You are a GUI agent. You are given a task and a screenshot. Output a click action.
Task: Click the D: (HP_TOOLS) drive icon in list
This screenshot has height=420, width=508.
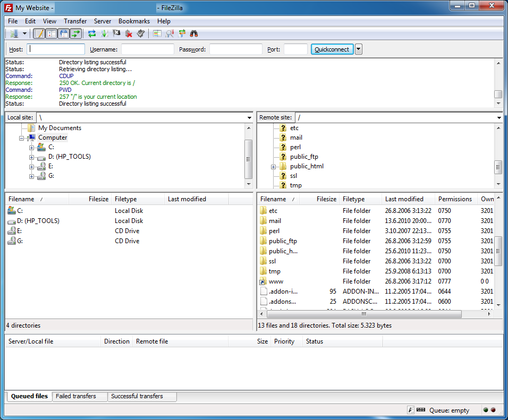(x=12, y=221)
